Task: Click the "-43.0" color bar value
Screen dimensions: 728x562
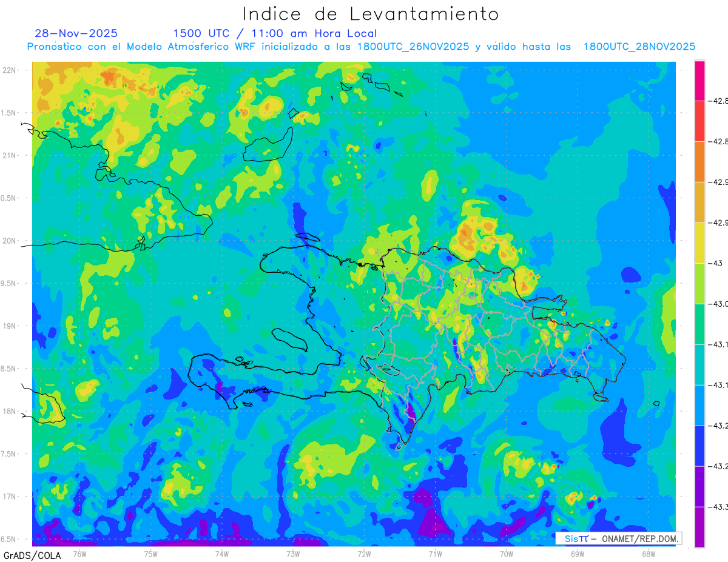Action: tap(718, 304)
